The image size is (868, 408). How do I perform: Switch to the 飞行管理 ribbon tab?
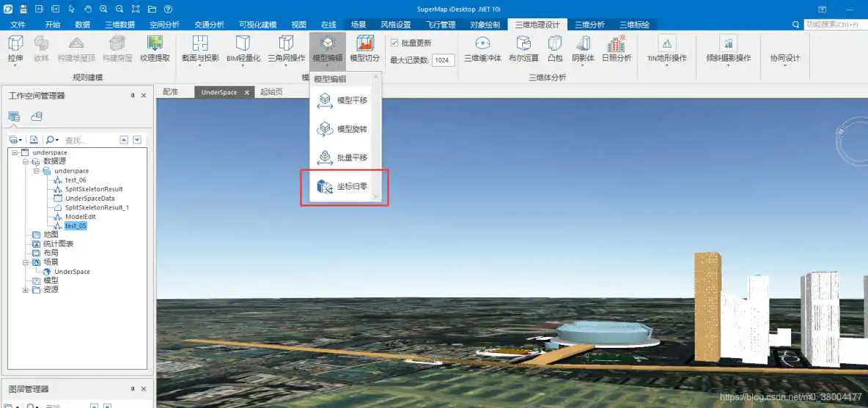[x=441, y=25]
